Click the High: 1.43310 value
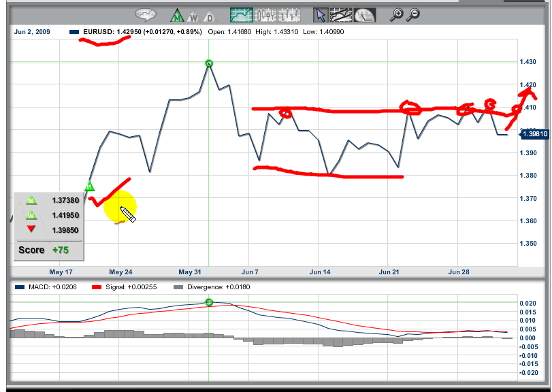The width and height of the screenshot is (552, 392). (x=277, y=32)
